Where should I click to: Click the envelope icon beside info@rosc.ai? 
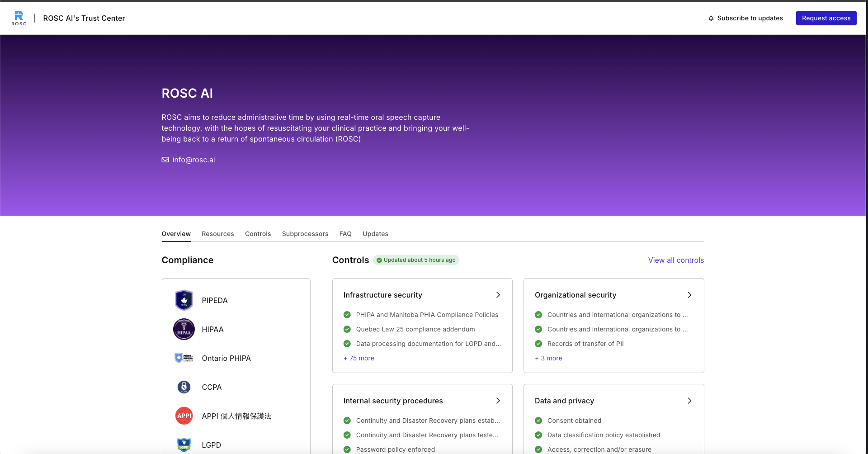coord(165,160)
